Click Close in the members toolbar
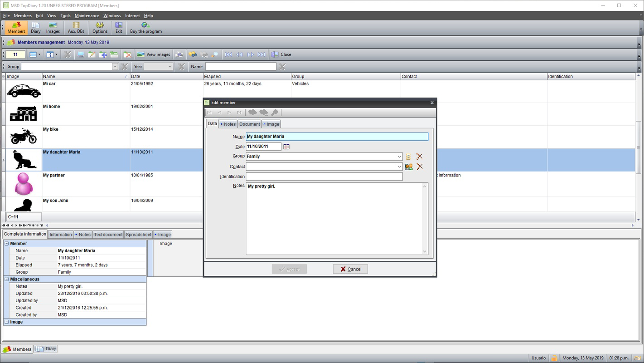 pyautogui.click(x=281, y=54)
